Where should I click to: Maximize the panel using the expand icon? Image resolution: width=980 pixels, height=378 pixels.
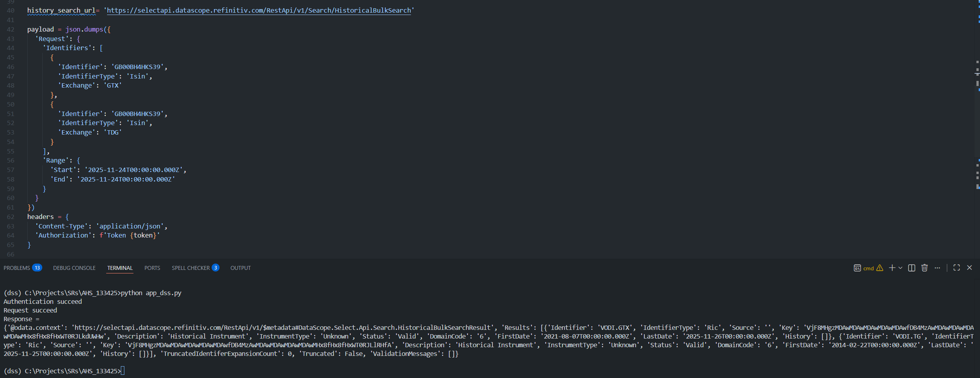(957, 268)
